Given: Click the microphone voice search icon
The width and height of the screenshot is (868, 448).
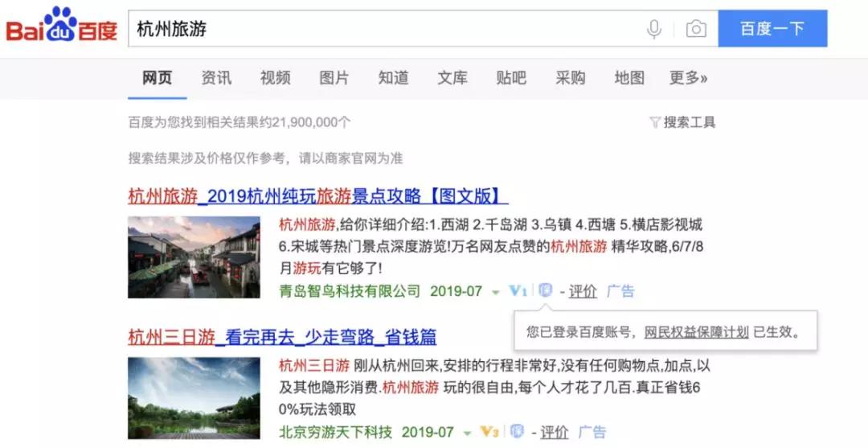Looking at the screenshot, I should coord(654,29).
